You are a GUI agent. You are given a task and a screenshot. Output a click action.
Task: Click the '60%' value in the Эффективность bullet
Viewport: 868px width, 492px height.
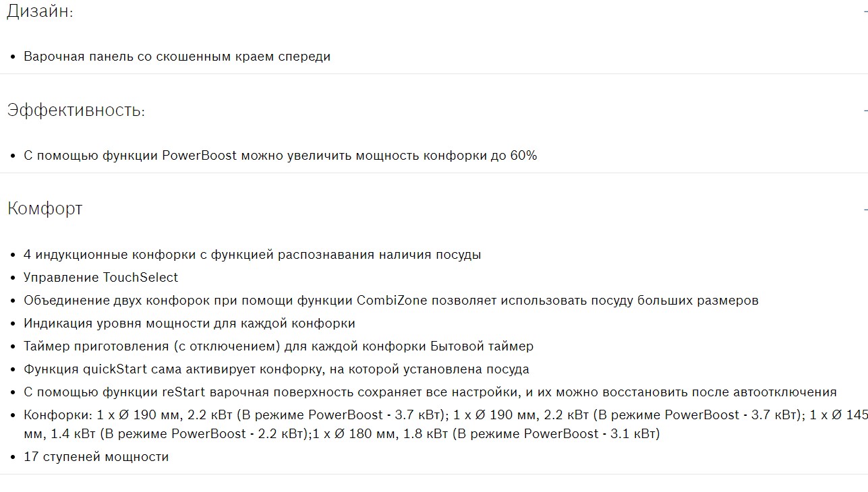[523, 156]
